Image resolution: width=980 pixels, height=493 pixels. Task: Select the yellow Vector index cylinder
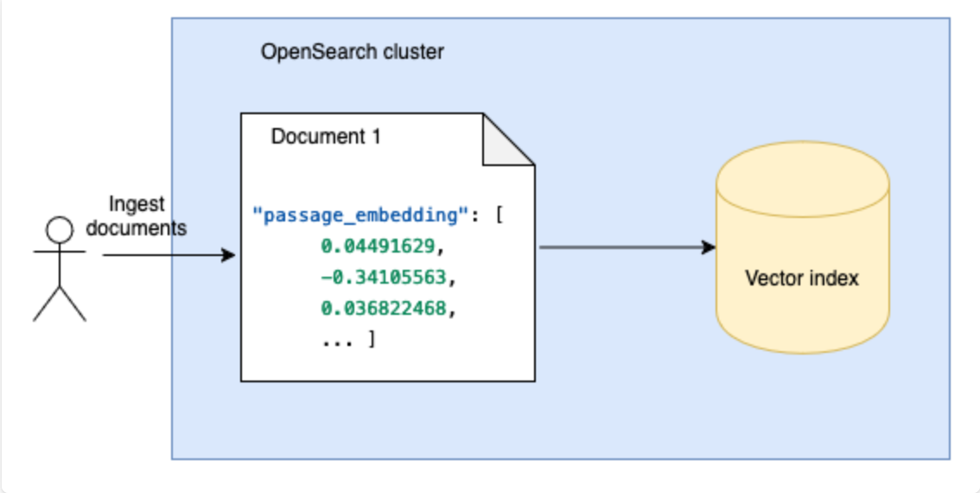pos(803,247)
